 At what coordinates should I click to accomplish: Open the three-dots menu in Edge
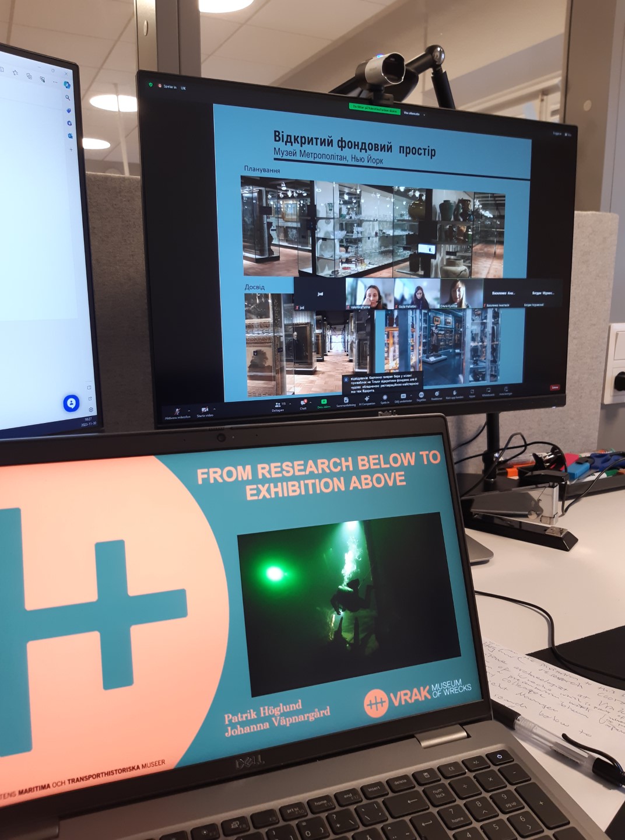point(55,82)
